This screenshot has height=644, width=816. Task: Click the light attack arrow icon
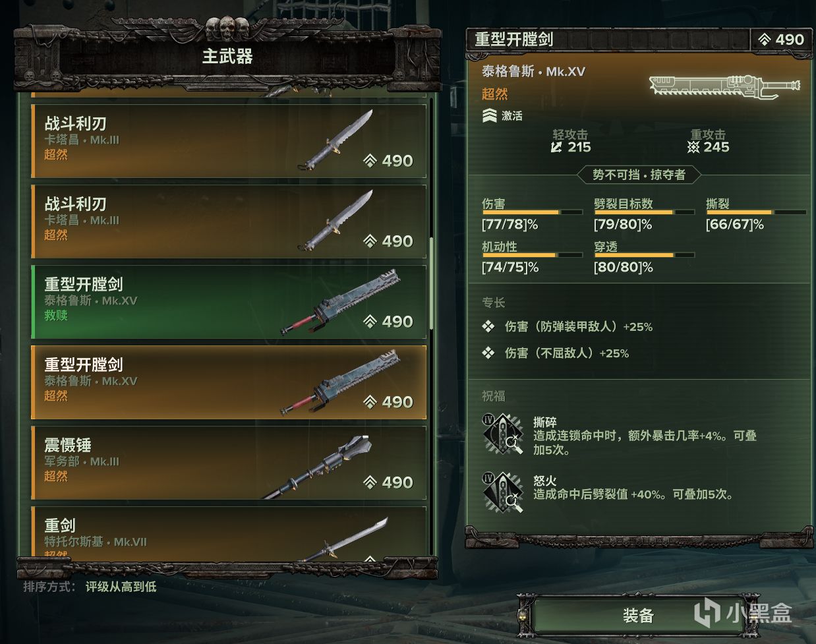tap(557, 147)
